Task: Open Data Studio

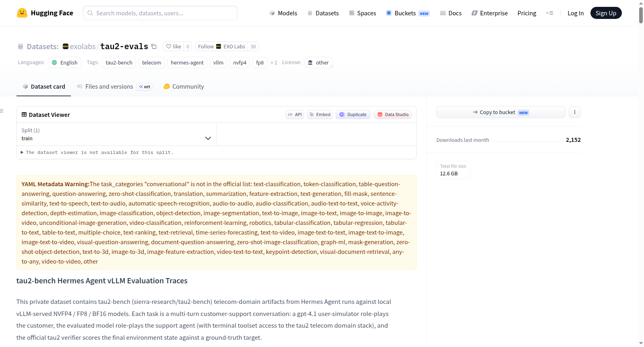Action: (393, 114)
